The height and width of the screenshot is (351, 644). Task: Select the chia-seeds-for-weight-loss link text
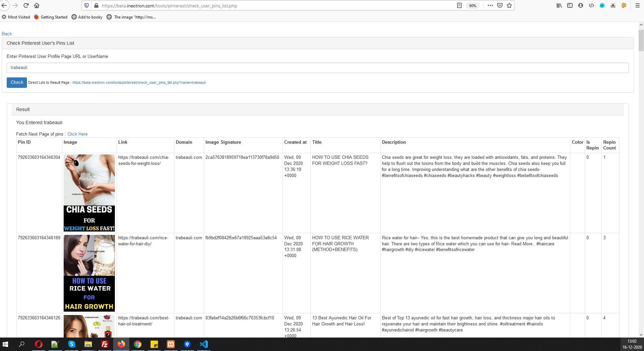(144, 160)
